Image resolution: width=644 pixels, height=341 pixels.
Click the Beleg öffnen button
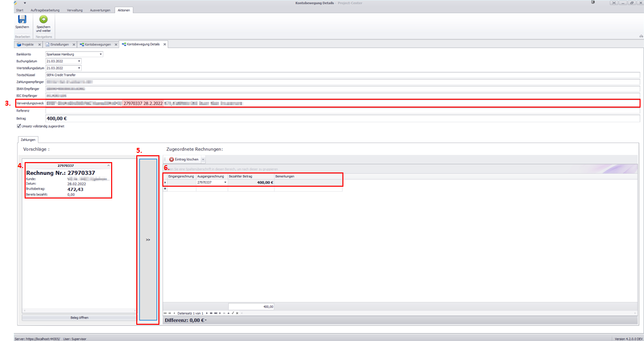(79, 317)
